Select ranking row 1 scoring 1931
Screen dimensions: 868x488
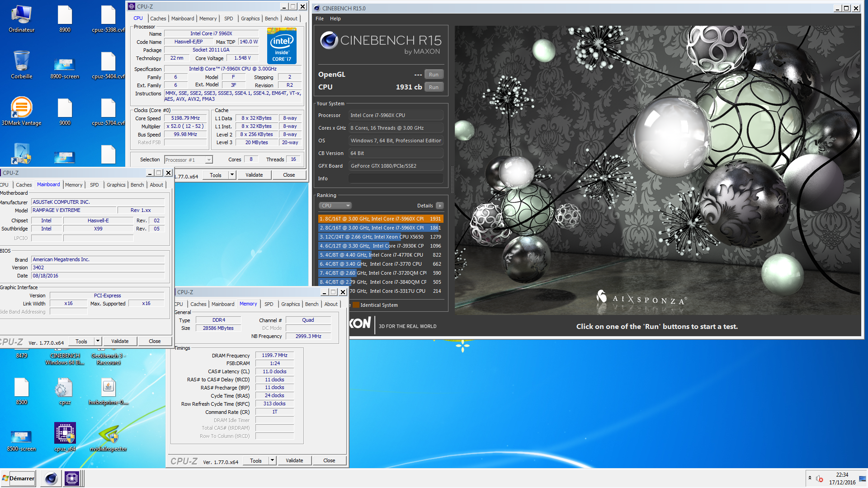coord(381,219)
